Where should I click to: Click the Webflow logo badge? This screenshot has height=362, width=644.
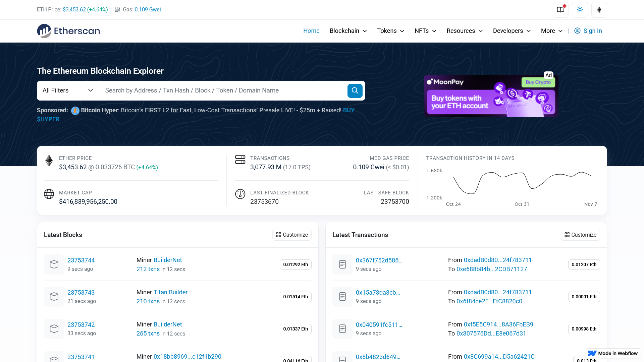[613, 353]
